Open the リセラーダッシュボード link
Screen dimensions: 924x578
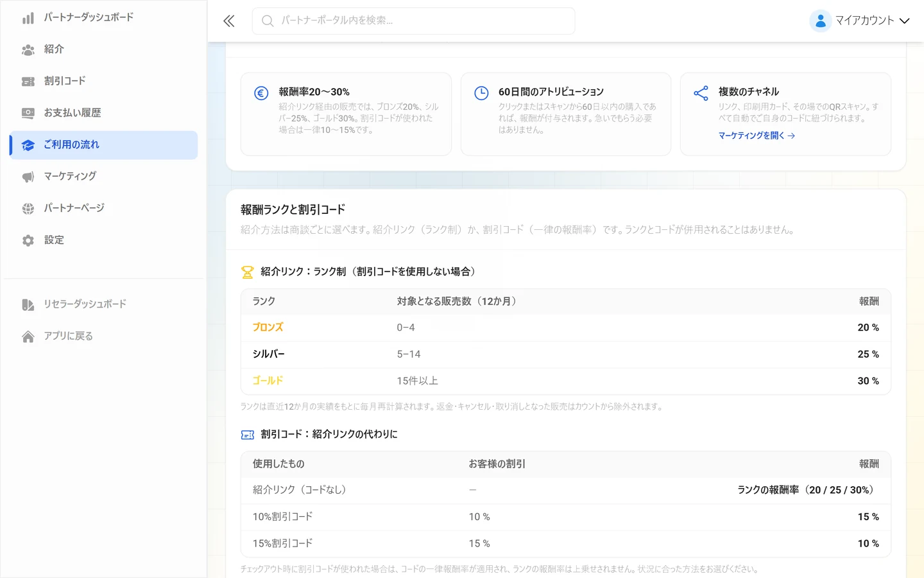tap(103, 304)
